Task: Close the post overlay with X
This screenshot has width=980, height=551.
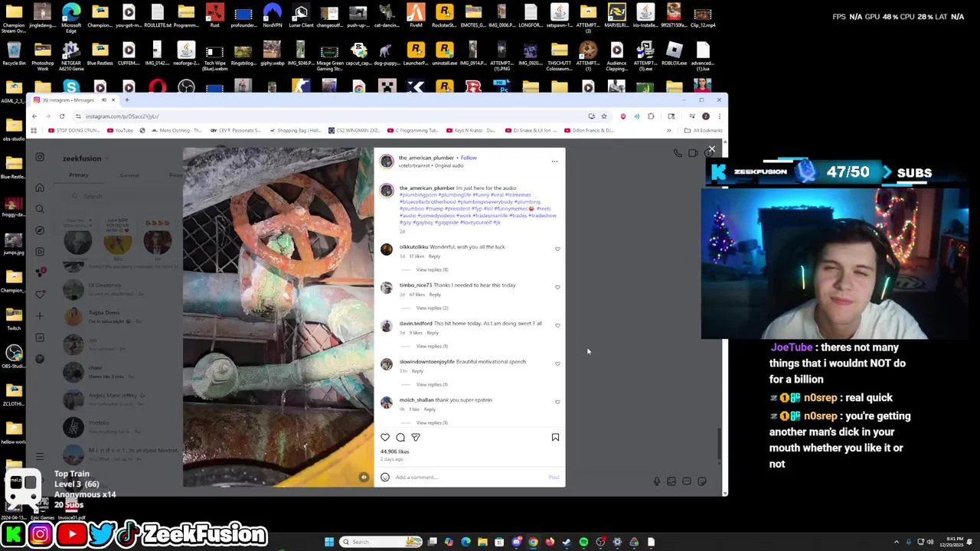Action: 711,149
